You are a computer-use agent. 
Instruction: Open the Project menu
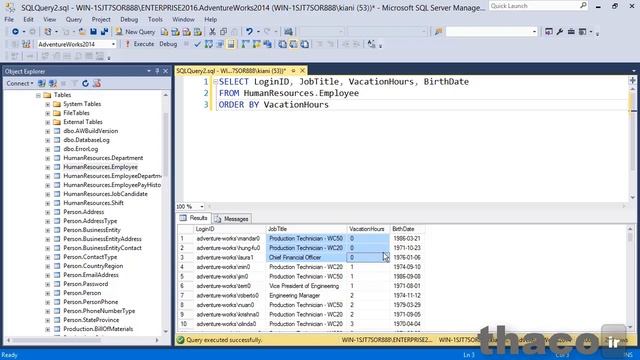tap(101, 19)
